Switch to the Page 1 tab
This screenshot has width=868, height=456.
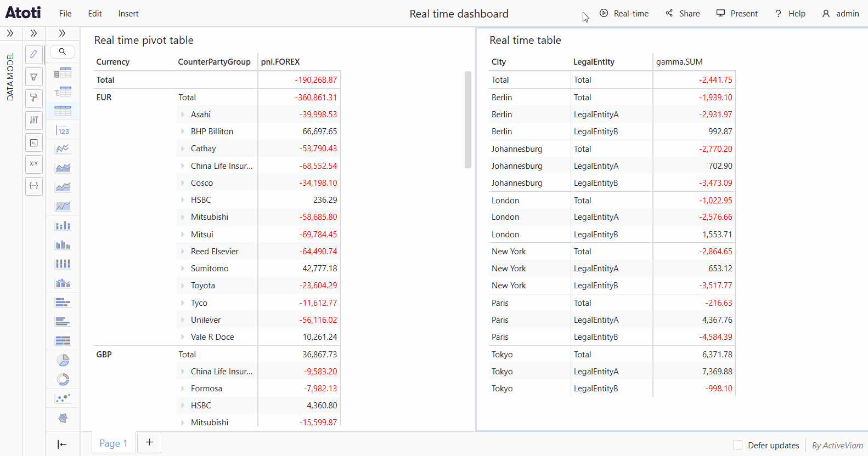click(113, 443)
